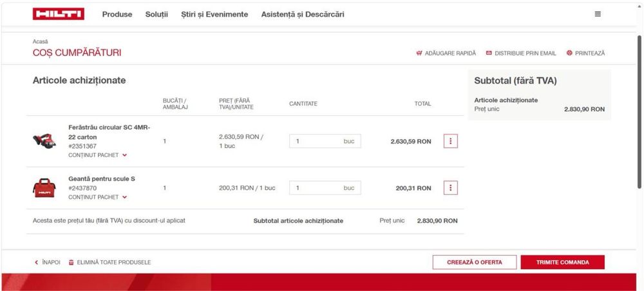The image size is (644, 291).
Task: Click Subtotal (fără TVA) heading
Action: [515, 81]
